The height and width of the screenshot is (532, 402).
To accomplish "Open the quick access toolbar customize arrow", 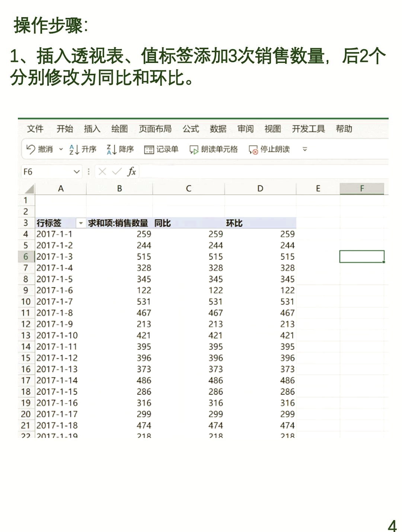I will (x=305, y=149).
